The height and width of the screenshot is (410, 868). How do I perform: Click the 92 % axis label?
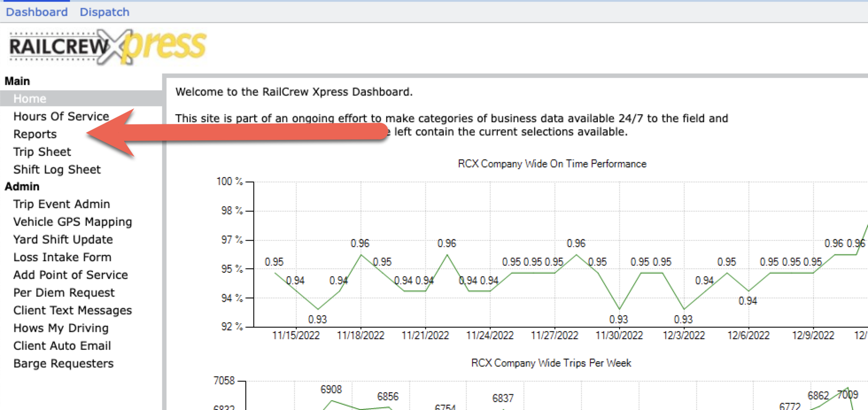click(232, 326)
